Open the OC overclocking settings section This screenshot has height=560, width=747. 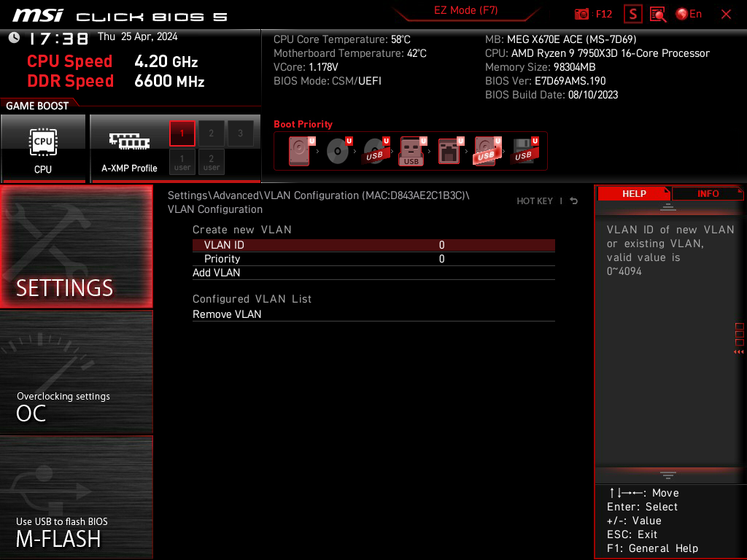click(77, 373)
